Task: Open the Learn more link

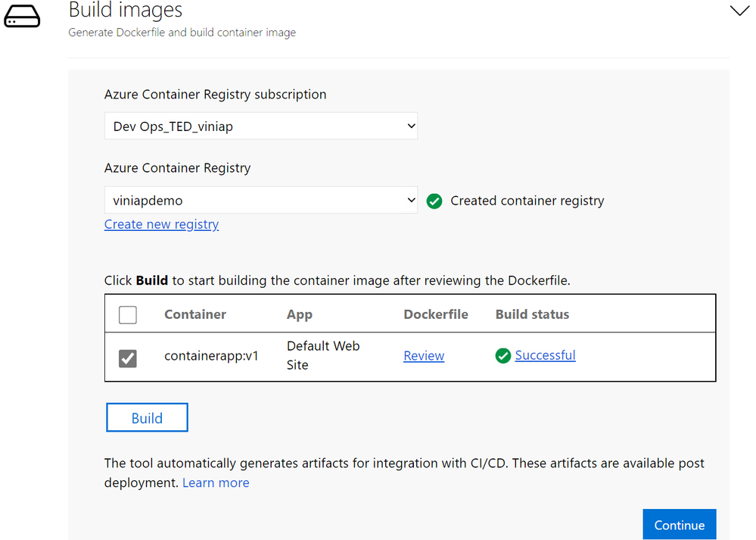Action: pos(216,482)
